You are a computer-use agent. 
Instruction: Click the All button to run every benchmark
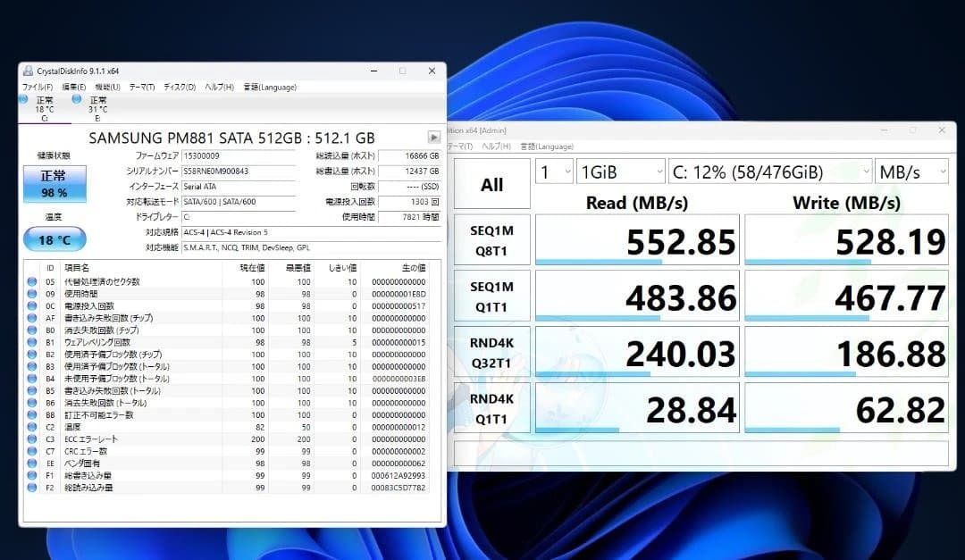coord(491,182)
